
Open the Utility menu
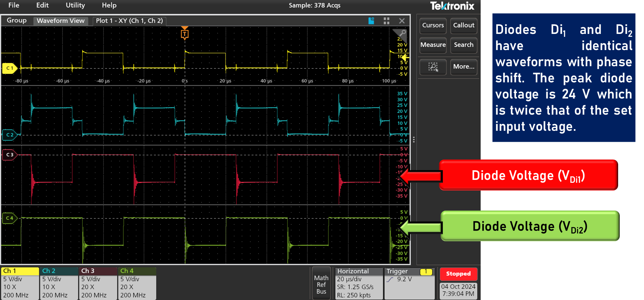[x=75, y=5]
